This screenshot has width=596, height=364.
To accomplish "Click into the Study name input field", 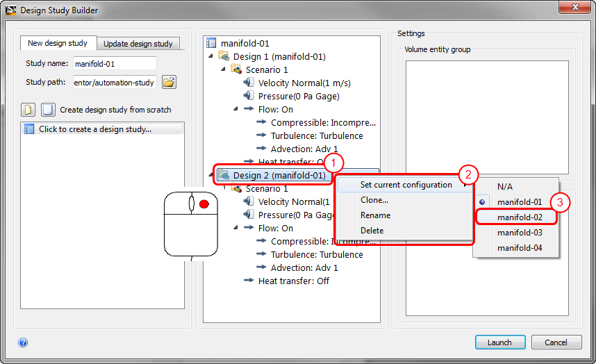I will 115,63.
